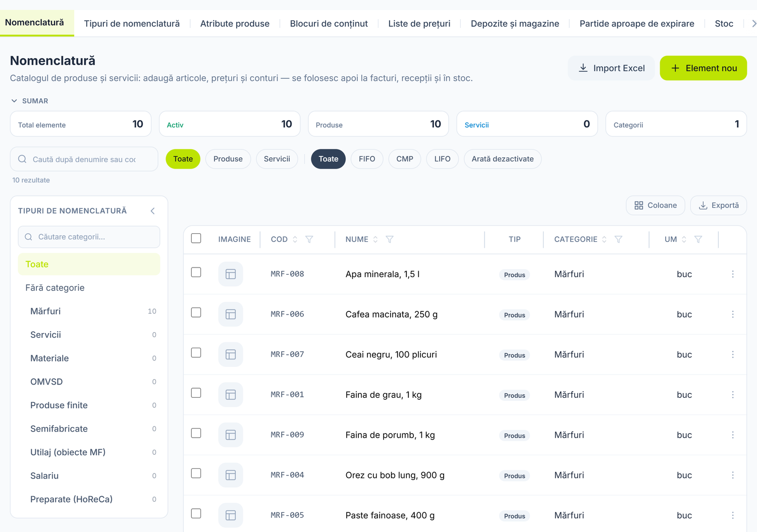
Task: Open the Depozite și magazine tab
Action: tap(515, 24)
